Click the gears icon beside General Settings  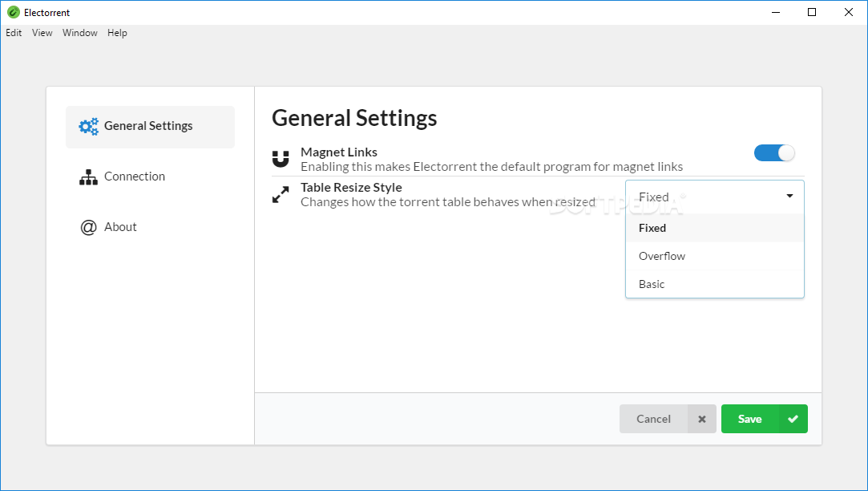(89, 126)
